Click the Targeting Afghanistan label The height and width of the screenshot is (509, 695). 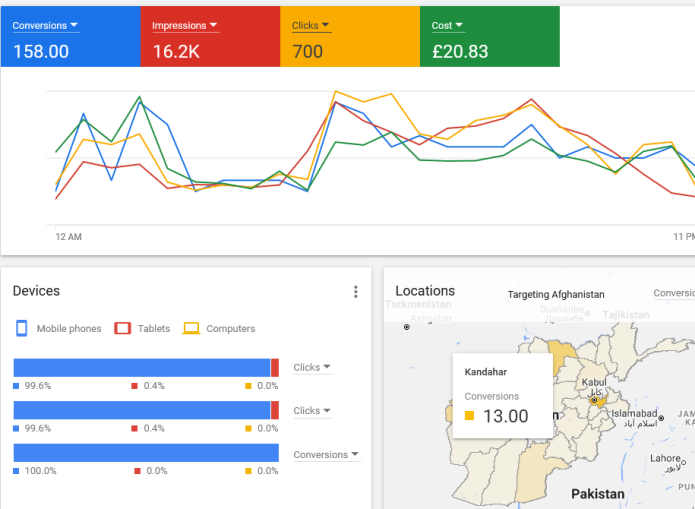point(556,294)
